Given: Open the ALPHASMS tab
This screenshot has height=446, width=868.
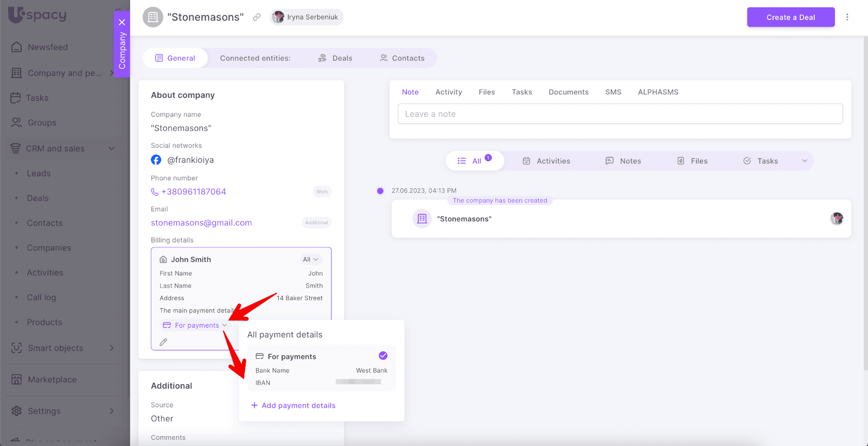Looking at the screenshot, I should tap(658, 92).
